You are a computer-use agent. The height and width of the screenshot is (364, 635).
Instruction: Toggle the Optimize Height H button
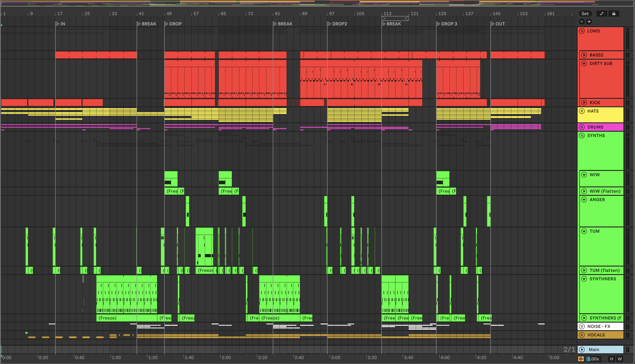[611, 359]
